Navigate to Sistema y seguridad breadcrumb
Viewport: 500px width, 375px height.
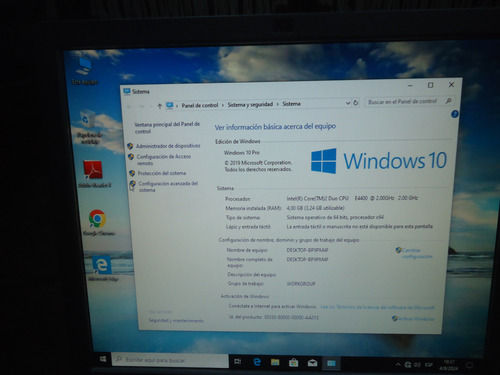coord(250,104)
